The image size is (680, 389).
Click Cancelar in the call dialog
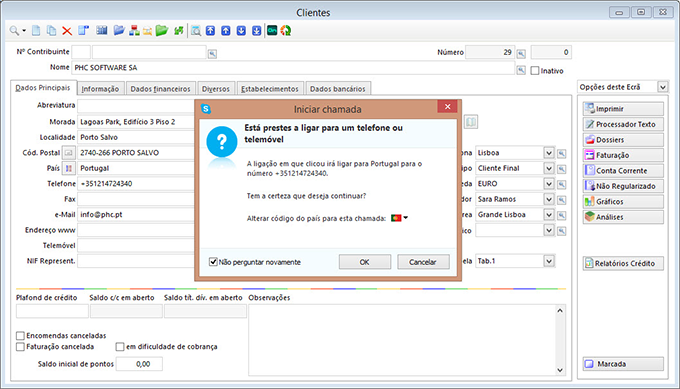point(423,262)
